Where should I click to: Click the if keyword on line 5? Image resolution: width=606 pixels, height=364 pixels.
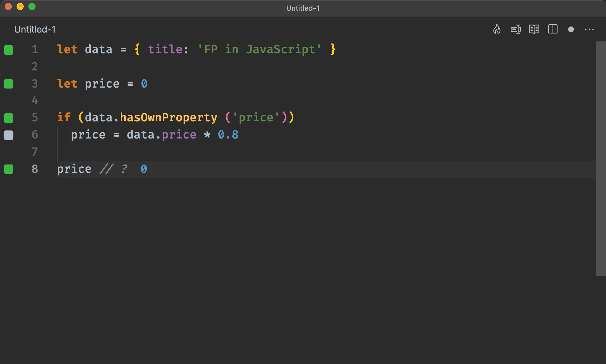[x=64, y=117]
